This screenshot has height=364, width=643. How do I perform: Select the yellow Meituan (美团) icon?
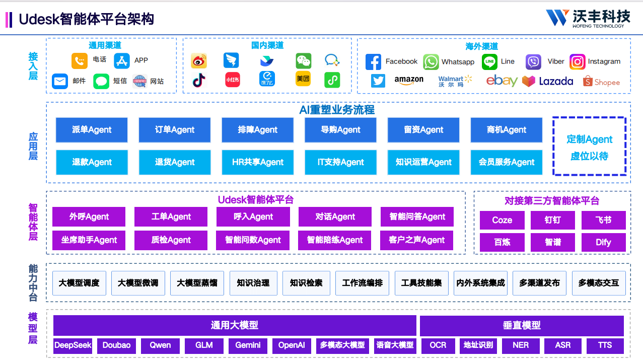tap(303, 79)
